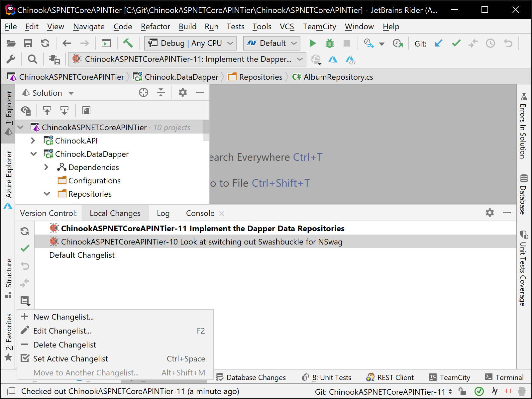The image size is (532, 399).
Task: Expand the Chinook.API project node
Action: [33, 141]
